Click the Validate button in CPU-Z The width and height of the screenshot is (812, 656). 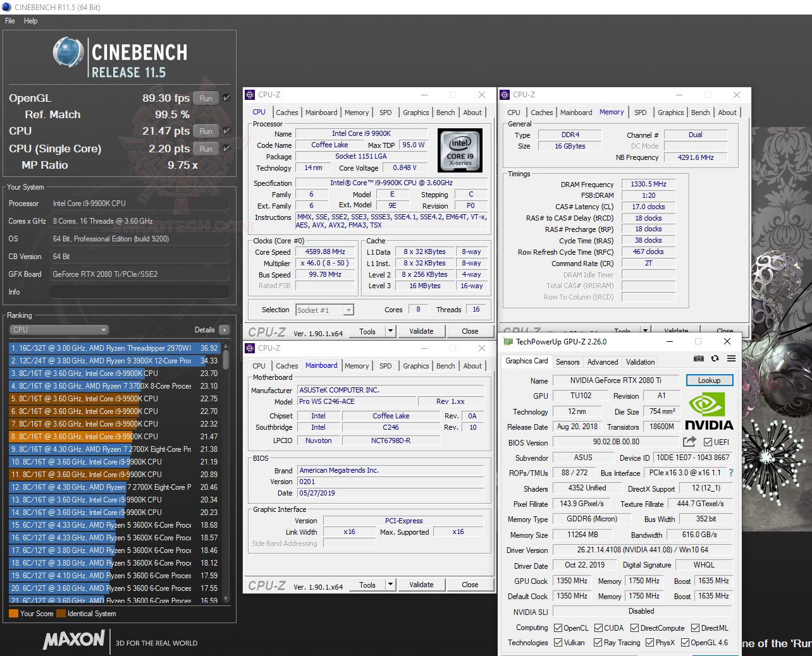(422, 331)
